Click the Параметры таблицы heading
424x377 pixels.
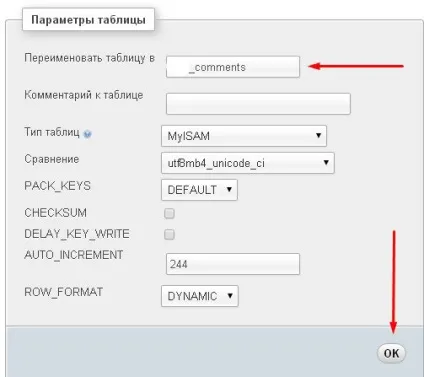click(88, 20)
